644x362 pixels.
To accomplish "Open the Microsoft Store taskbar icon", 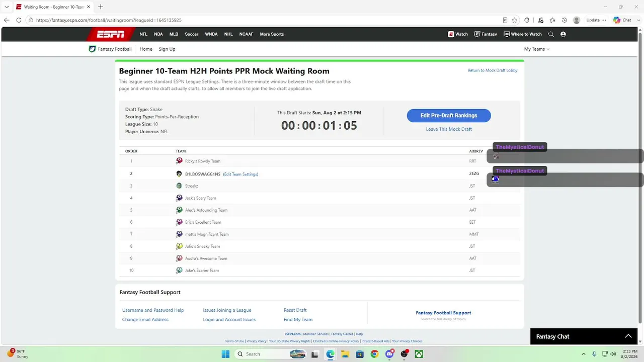I will (x=360, y=354).
